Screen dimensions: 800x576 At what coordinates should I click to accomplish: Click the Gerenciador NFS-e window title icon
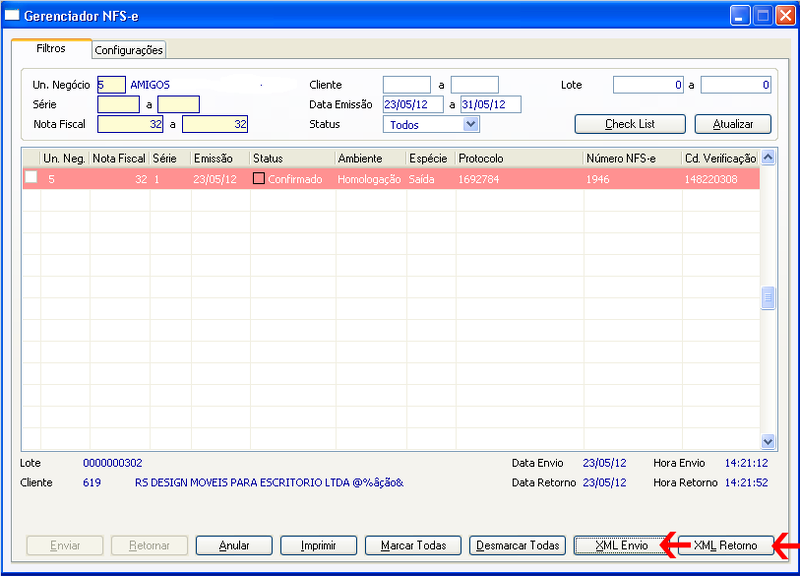pos(11,15)
